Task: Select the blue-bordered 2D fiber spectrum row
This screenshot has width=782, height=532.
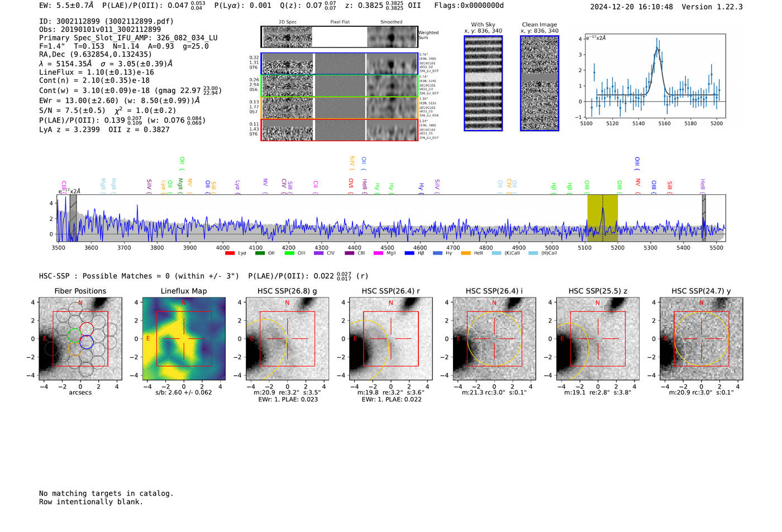Action: (340, 64)
